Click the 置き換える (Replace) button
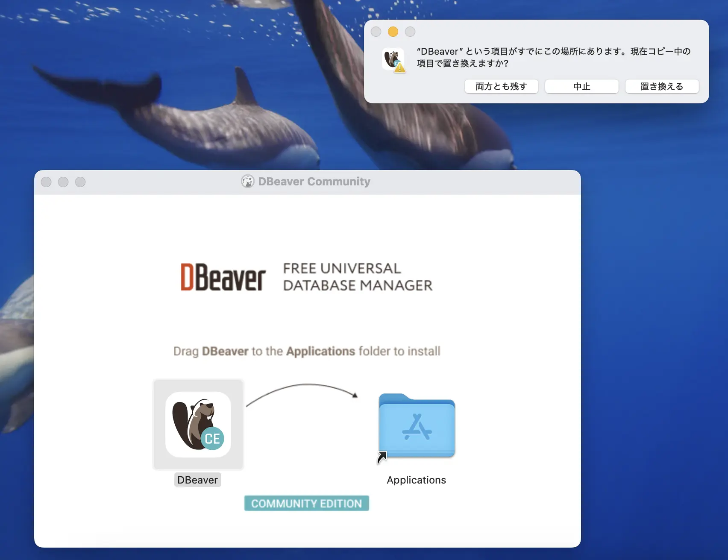 tap(662, 86)
